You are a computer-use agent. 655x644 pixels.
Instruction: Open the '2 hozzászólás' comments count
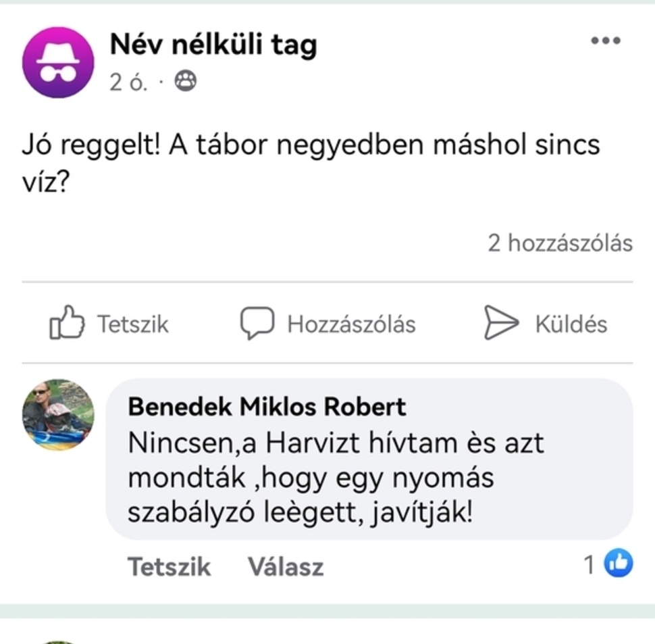click(560, 243)
